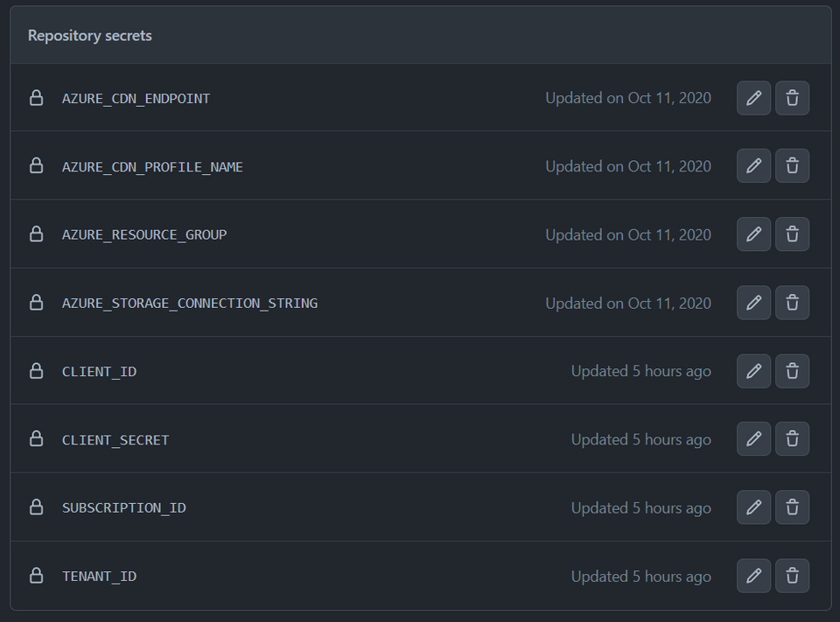The height and width of the screenshot is (622, 840).
Task: Edit the AZURE_STORAGE_CONNECTION_STRING secret
Action: pos(753,303)
